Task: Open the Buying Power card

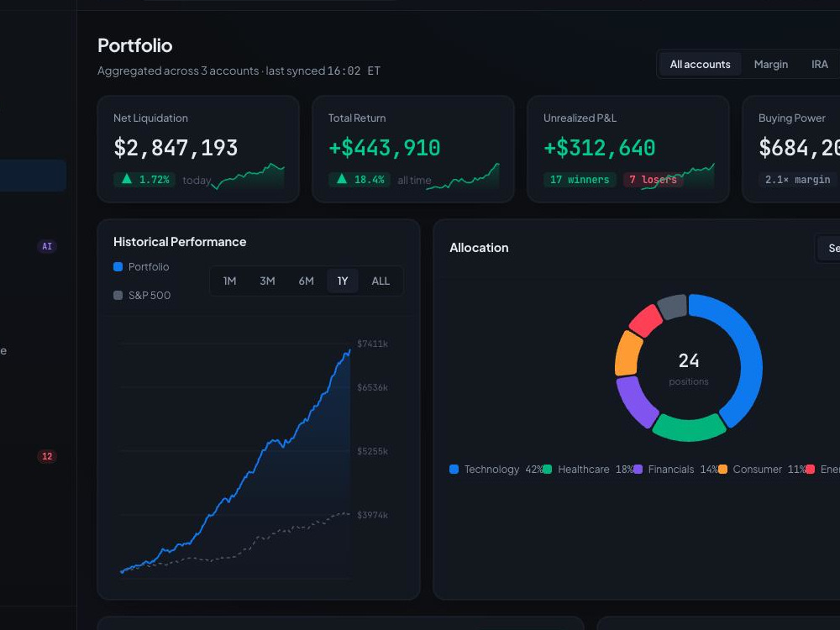Action: tap(791, 149)
